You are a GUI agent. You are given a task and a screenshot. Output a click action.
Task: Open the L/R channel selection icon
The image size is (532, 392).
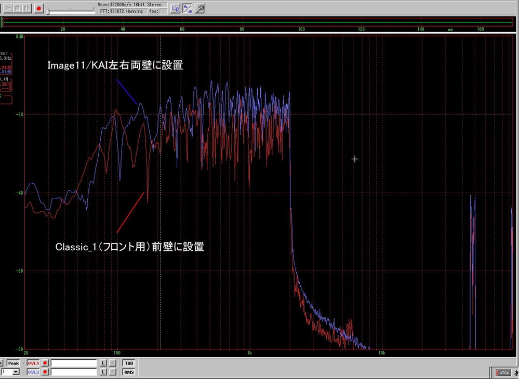point(176,8)
